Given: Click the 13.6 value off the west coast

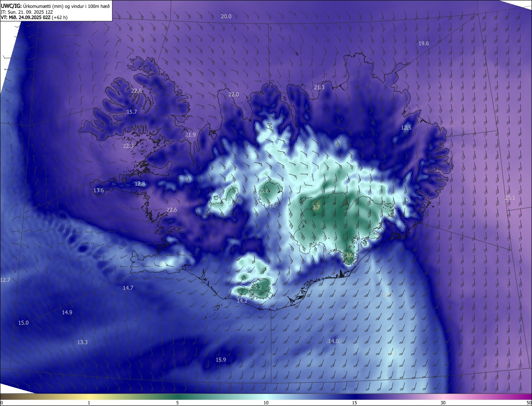Looking at the screenshot, I should [x=99, y=190].
